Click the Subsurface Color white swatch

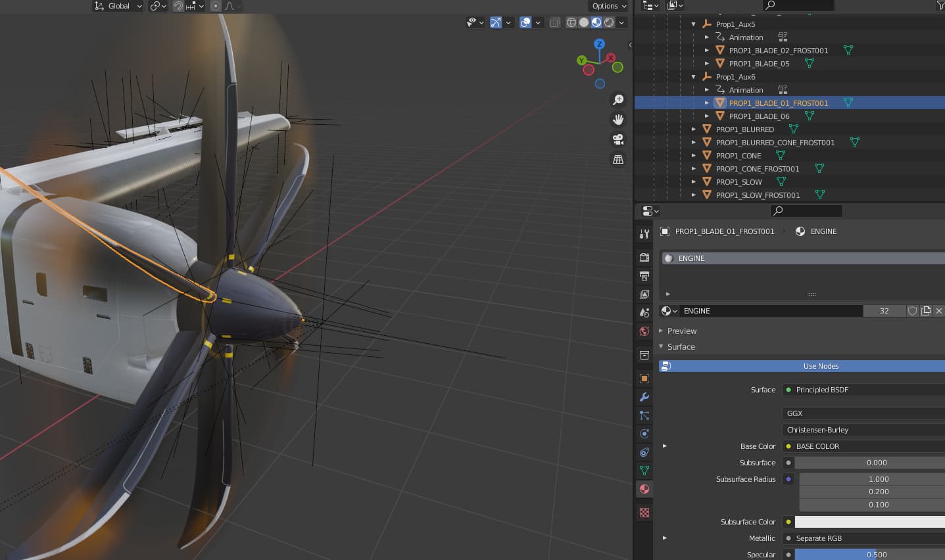pos(869,522)
